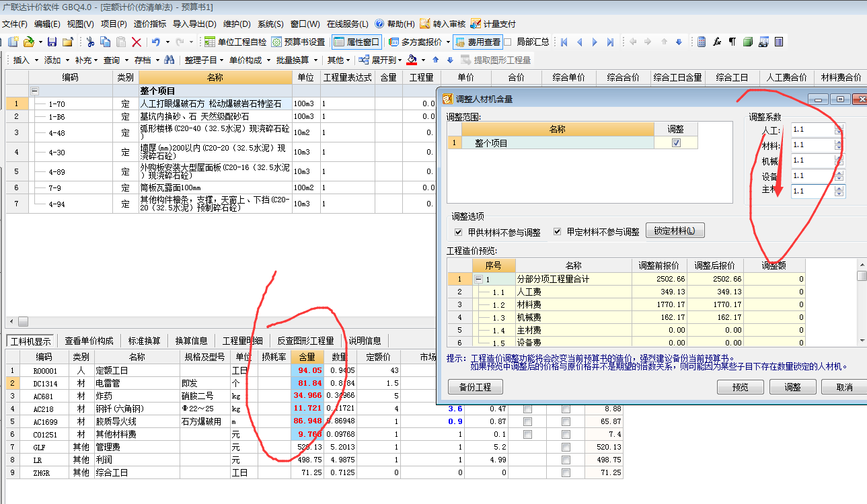The height and width of the screenshot is (504, 867).
Task: Click the 转入审核 icon in menu bar
Action: (425, 24)
